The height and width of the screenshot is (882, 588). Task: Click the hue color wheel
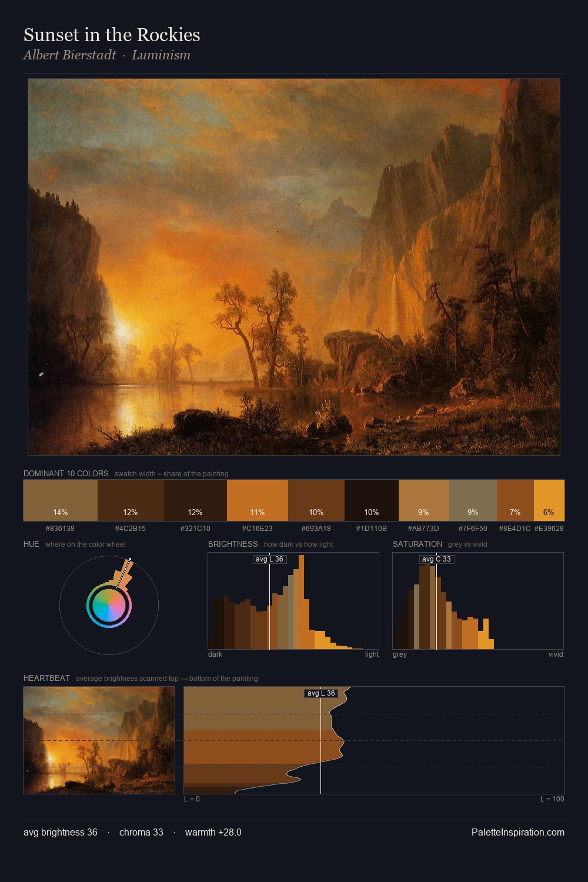(109, 605)
